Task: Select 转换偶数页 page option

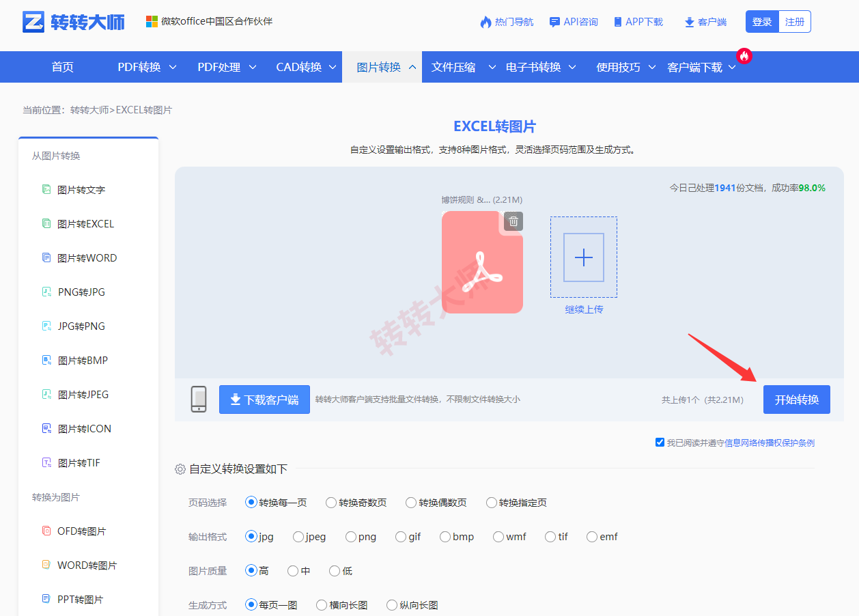Action: 411,503
